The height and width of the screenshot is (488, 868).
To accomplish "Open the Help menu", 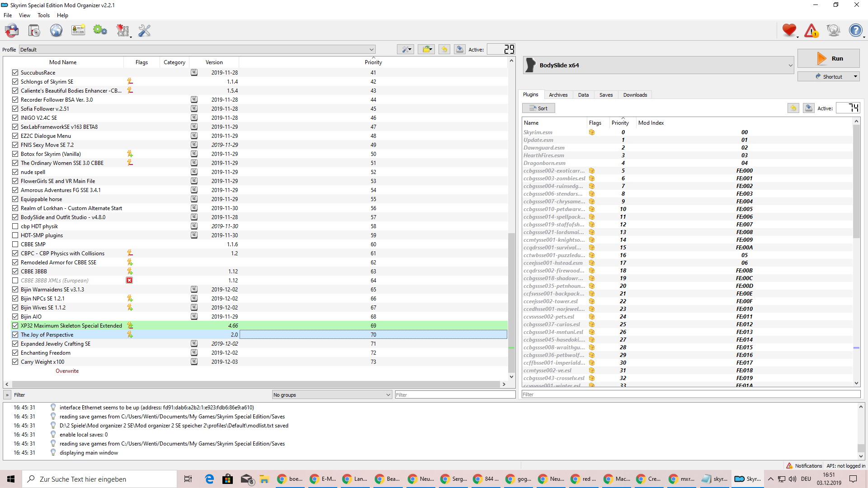I will pyautogui.click(x=62, y=15).
